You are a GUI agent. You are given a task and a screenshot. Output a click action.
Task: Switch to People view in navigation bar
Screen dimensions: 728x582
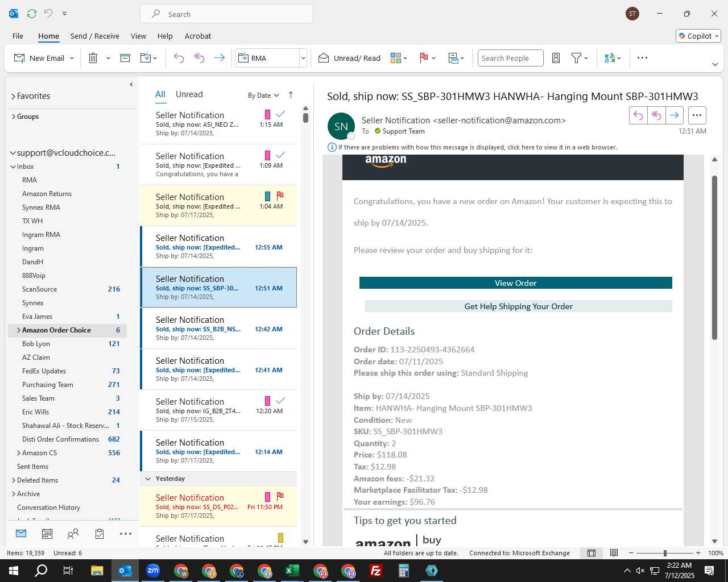(x=73, y=534)
